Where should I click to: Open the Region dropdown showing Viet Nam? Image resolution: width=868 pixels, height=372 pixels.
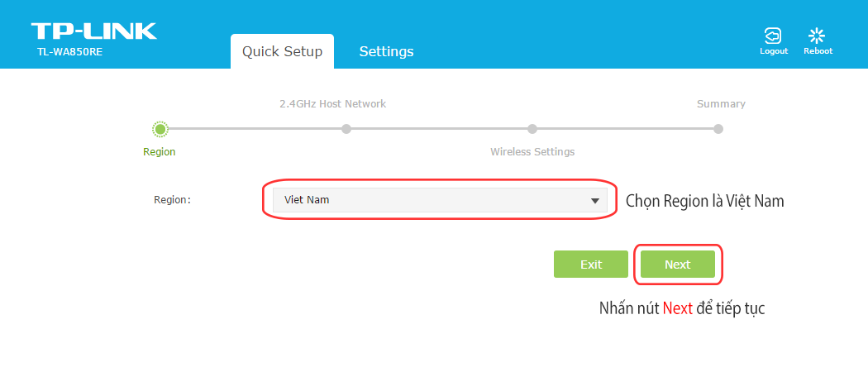click(x=440, y=200)
